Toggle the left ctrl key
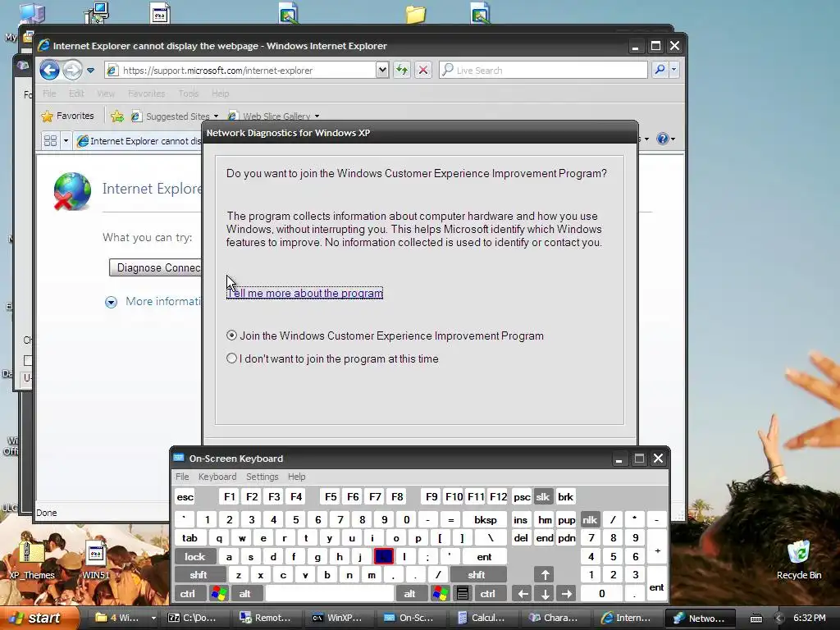Image resolution: width=840 pixels, height=630 pixels. [x=188, y=594]
